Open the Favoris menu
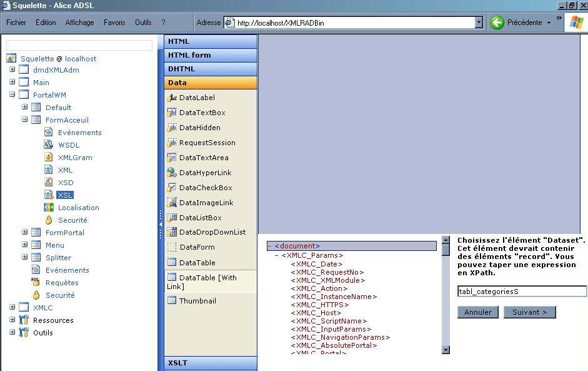This screenshot has width=588, height=371. click(x=114, y=23)
